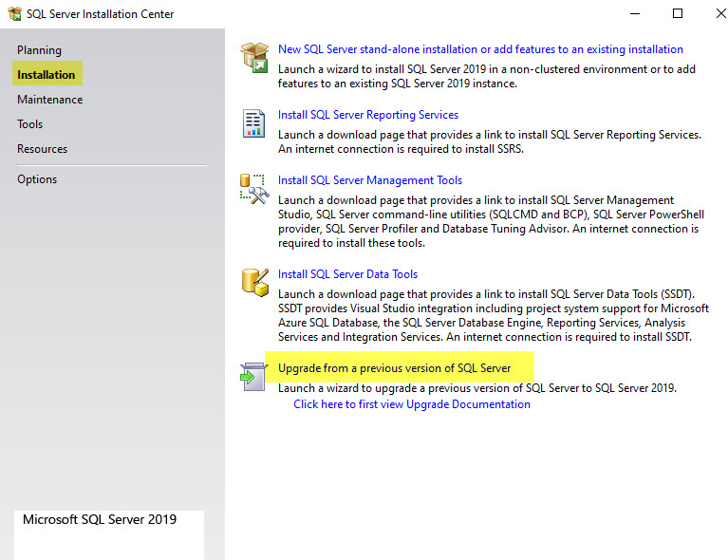Click the SQL Server Installation Center window title
The width and height of the screenshot is (728, 560).
point(101,14)
